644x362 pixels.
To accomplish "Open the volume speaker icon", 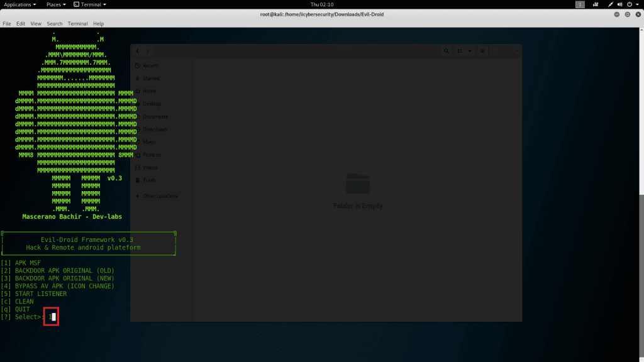I will (x=621, y=4).
